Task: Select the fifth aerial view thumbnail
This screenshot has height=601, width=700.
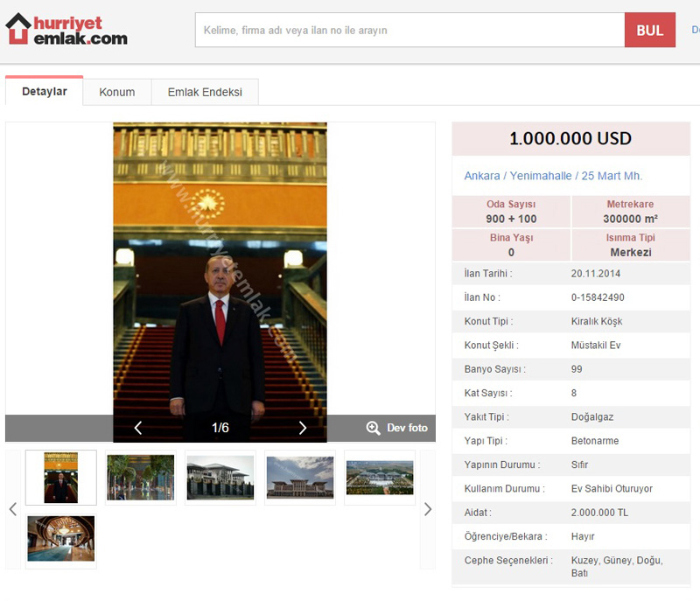Action: (x=379, y=478)
